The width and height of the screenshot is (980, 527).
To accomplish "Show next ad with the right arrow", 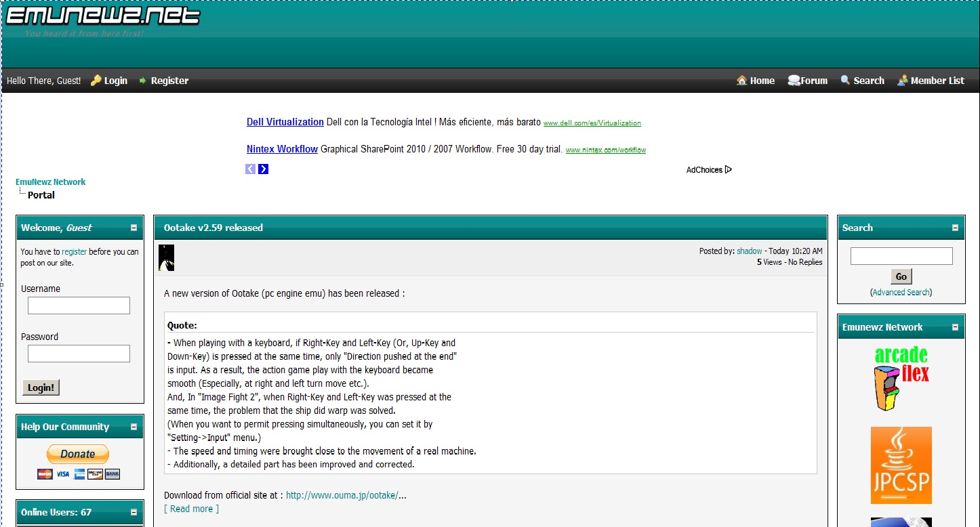I will click(264, 169).
